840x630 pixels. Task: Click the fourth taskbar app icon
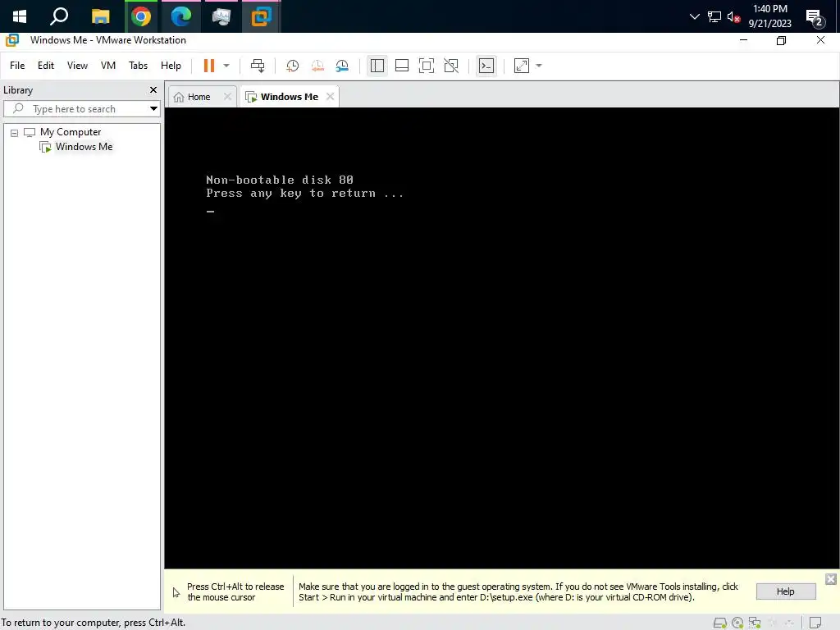(x=221, y=16)
